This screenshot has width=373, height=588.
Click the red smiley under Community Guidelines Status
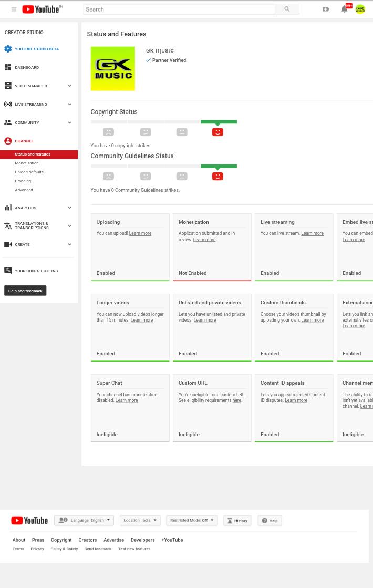coord(217,176)
